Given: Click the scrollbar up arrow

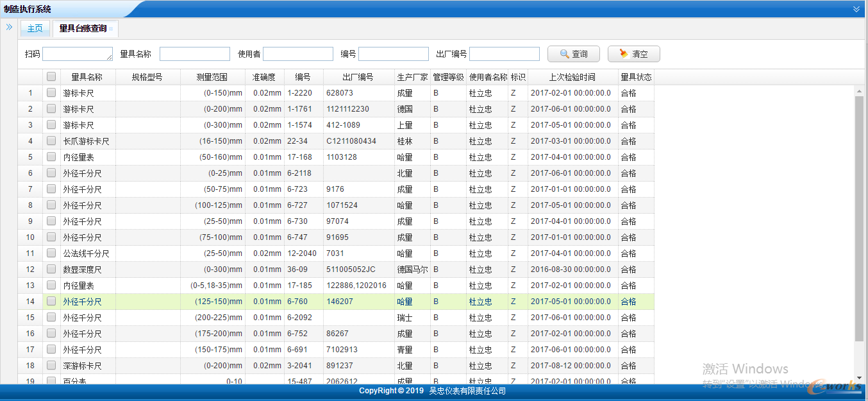Looking at the screenshot, I should (859, 91).
